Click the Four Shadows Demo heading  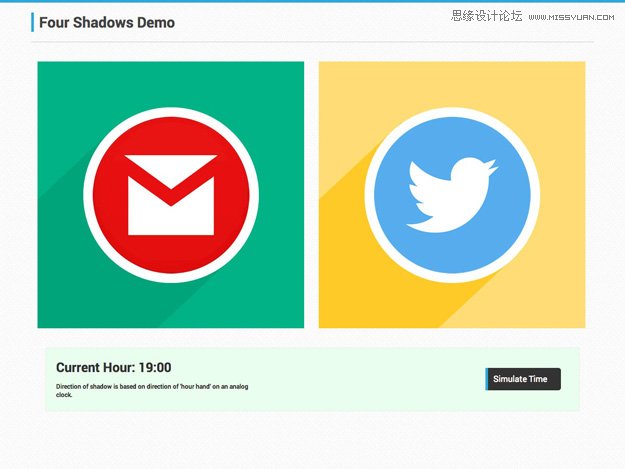pyautogui.click(x=107, y=23)
